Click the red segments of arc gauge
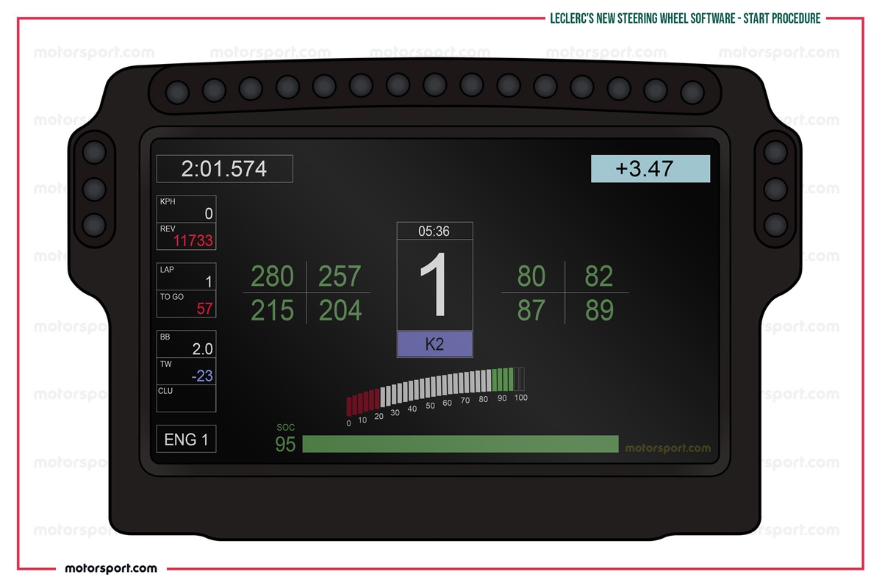Image resolution: width=882 pixels, height=588 pixels. [363, 403]
